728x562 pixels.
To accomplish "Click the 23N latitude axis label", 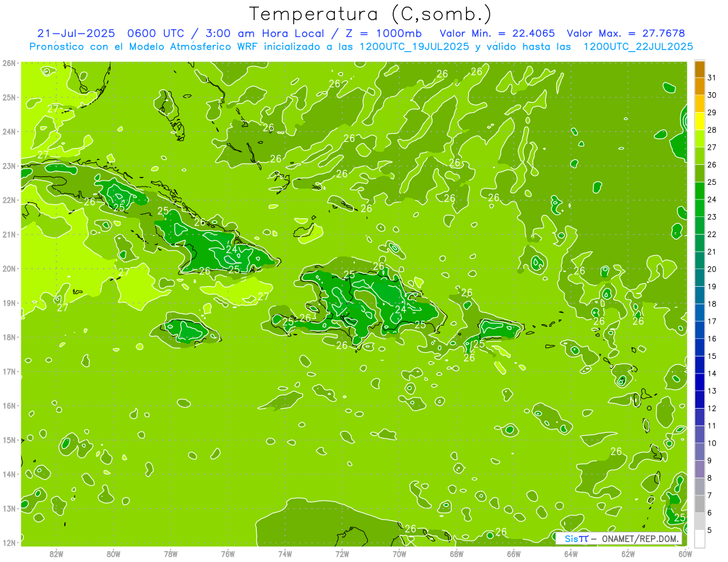I will click(x=10, y=166).
